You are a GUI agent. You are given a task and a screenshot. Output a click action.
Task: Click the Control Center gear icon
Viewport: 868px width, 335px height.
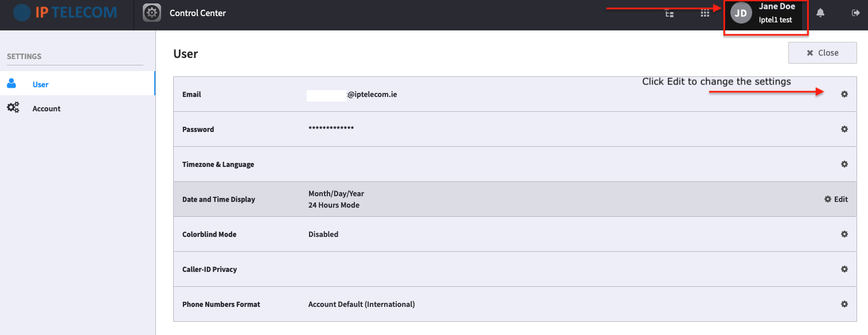(151, 13)
